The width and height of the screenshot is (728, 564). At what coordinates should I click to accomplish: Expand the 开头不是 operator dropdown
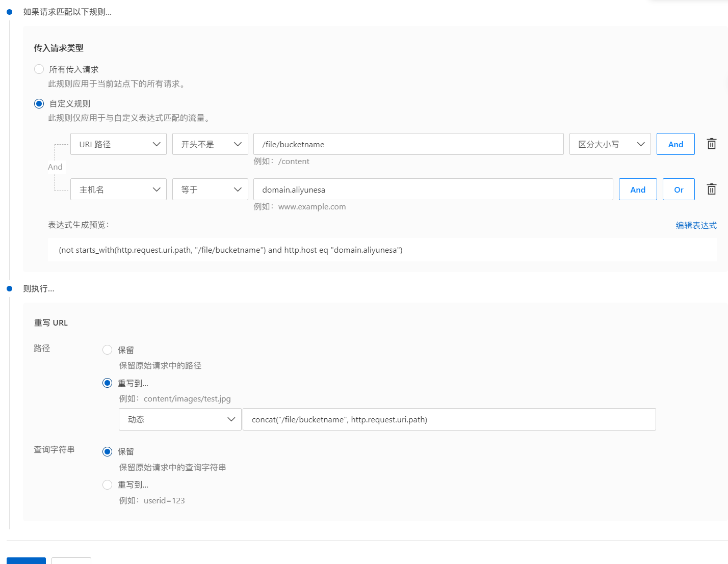(x=210, y=144)
